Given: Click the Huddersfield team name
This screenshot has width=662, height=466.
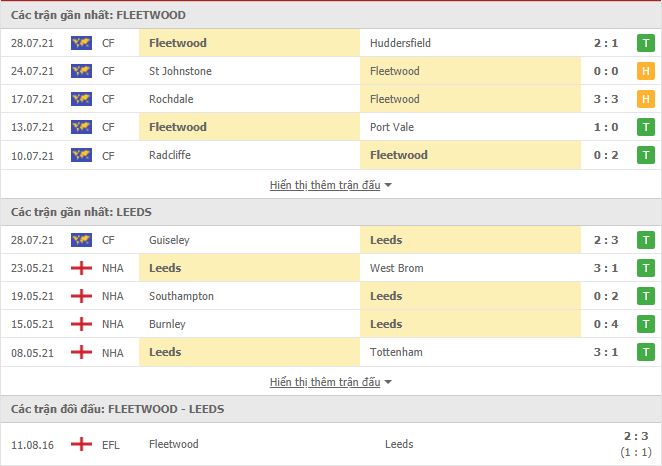Looking at the screenshot, I should click(400, 43).
